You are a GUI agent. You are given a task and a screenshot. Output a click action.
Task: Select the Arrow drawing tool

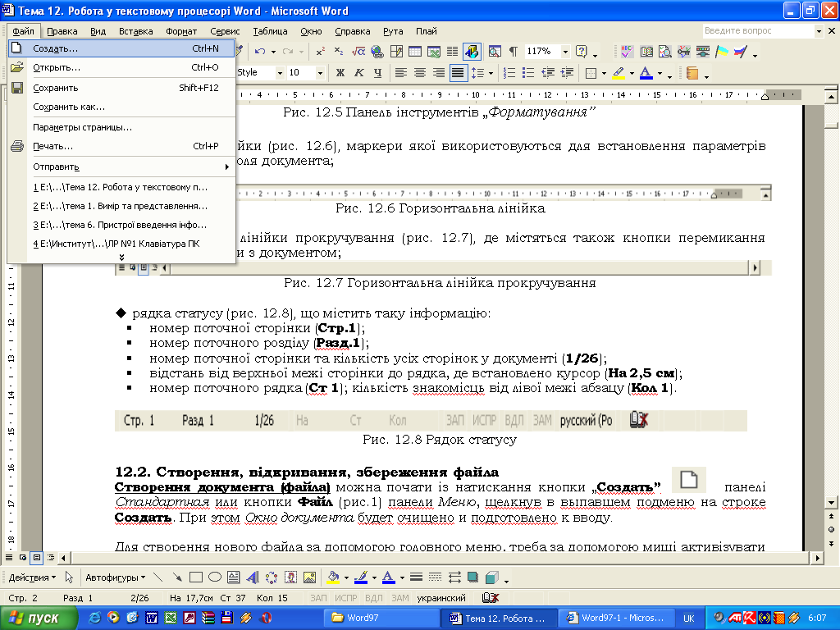[177, 577]
